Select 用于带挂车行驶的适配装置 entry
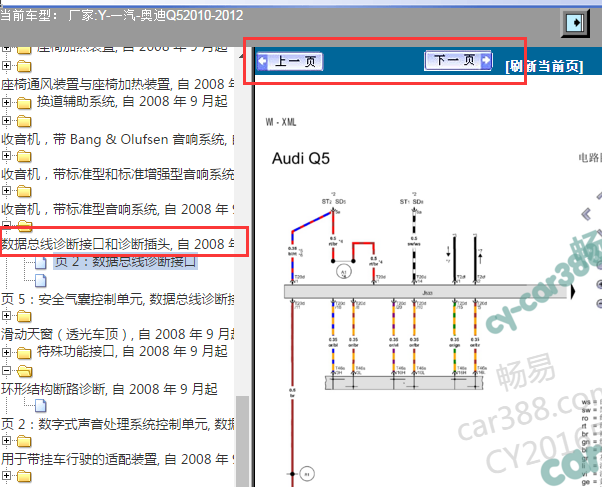The width and height of the screenshot is (602, 487). [117, 459]
